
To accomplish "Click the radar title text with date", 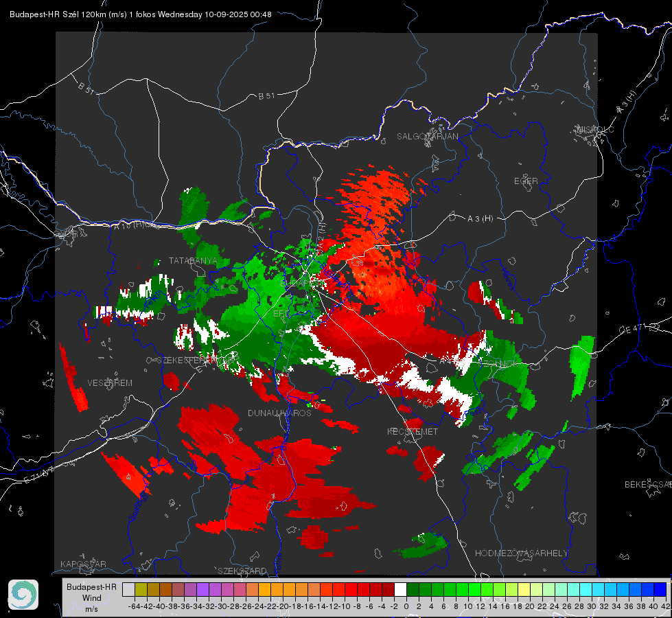I will coord(141,14).
